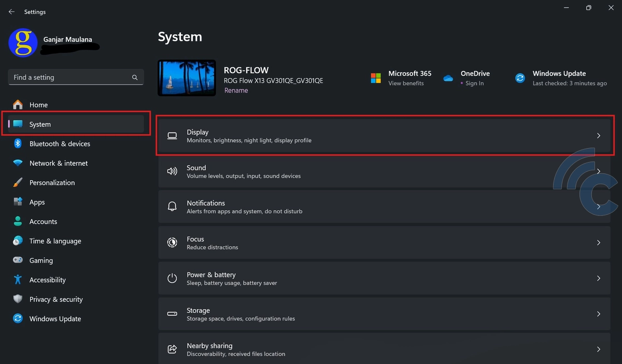Click the Apps icon in sidebar

18,202
